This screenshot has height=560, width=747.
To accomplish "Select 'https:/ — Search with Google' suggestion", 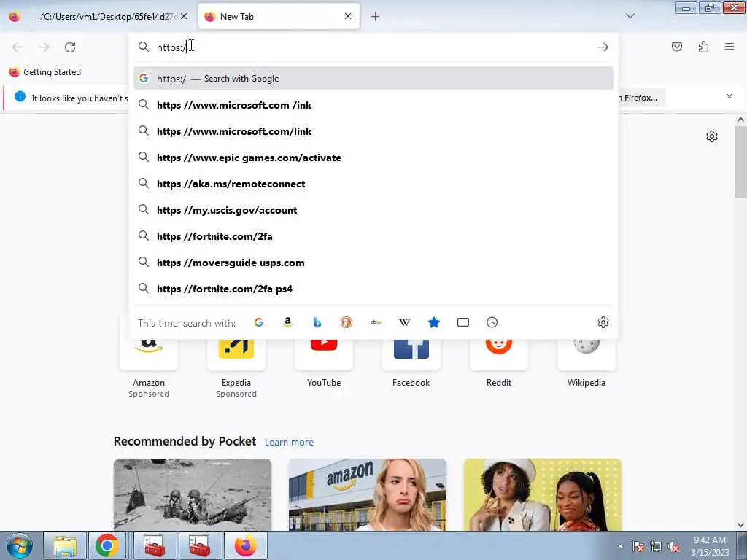I will (373, 79).
